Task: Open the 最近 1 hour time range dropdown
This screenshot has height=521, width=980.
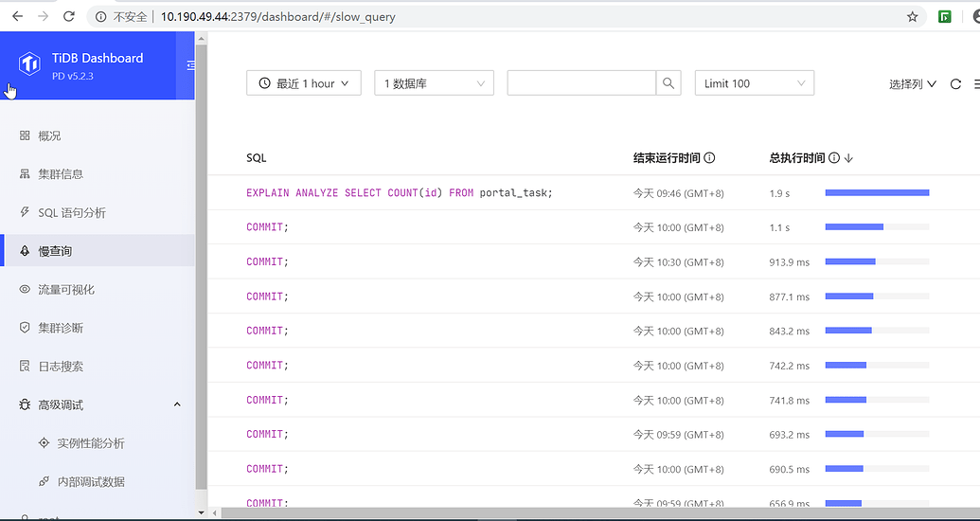Action: pos(303,83)
